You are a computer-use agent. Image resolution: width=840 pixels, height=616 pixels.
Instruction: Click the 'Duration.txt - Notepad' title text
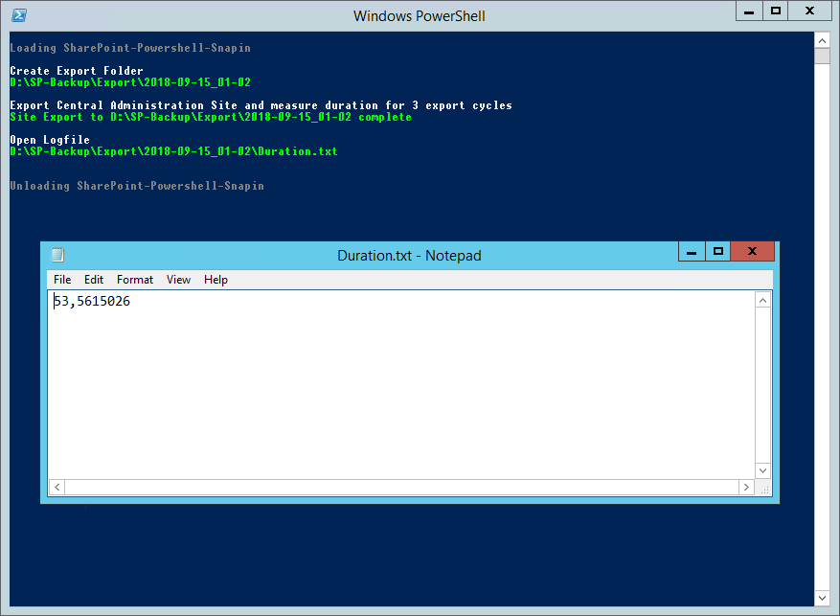click(x=409, y=256)
